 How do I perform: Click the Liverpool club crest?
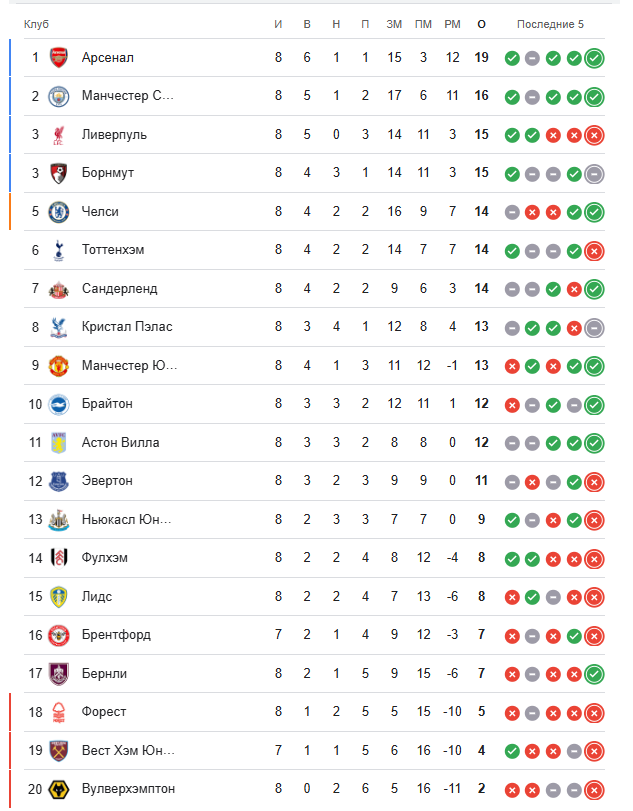(x=59, y=135)
